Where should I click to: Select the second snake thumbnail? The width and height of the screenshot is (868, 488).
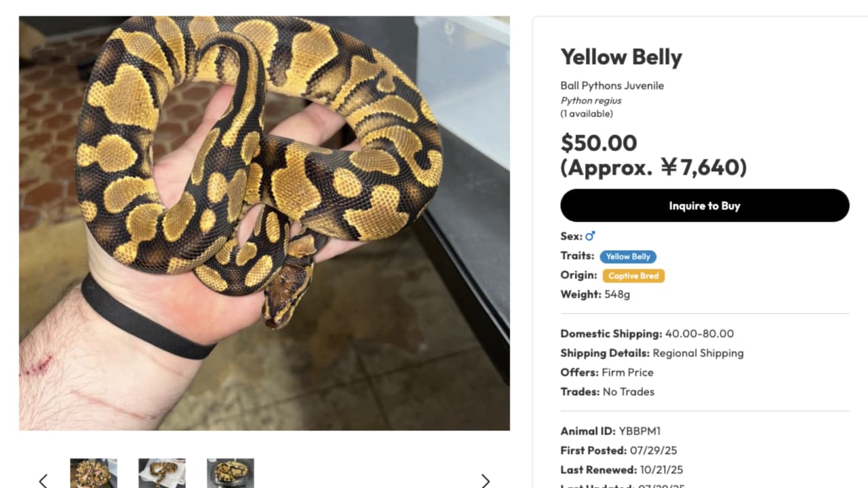[162, 473]
